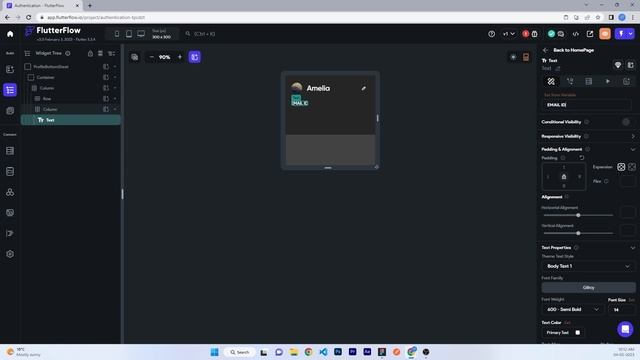Select the Text item in widget tree

click(71, 120)
